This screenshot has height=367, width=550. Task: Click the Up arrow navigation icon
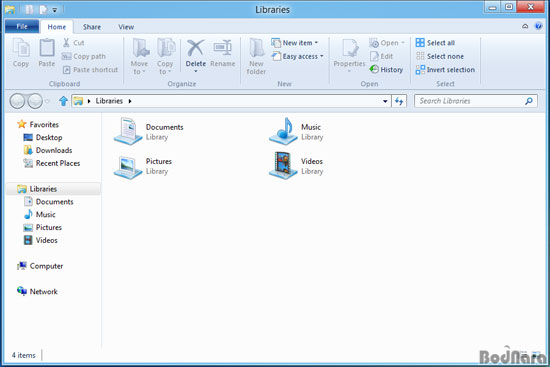(x=63, y=101)
